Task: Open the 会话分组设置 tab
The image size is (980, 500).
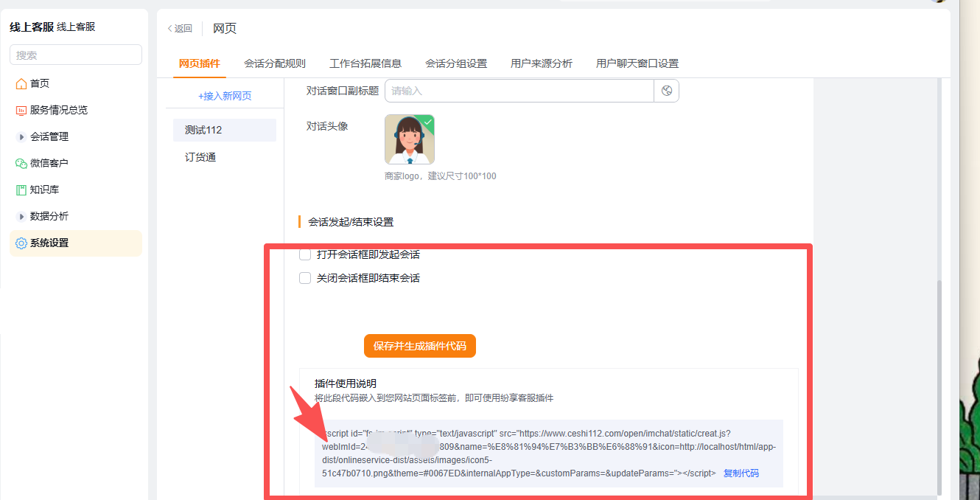Action: click(x=456, y=63)
